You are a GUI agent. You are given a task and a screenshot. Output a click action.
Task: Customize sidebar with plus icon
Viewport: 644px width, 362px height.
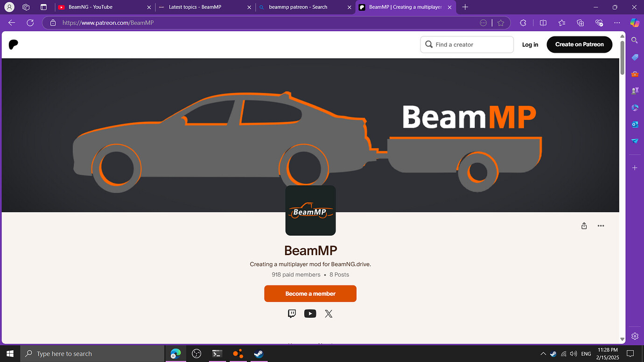635,167
